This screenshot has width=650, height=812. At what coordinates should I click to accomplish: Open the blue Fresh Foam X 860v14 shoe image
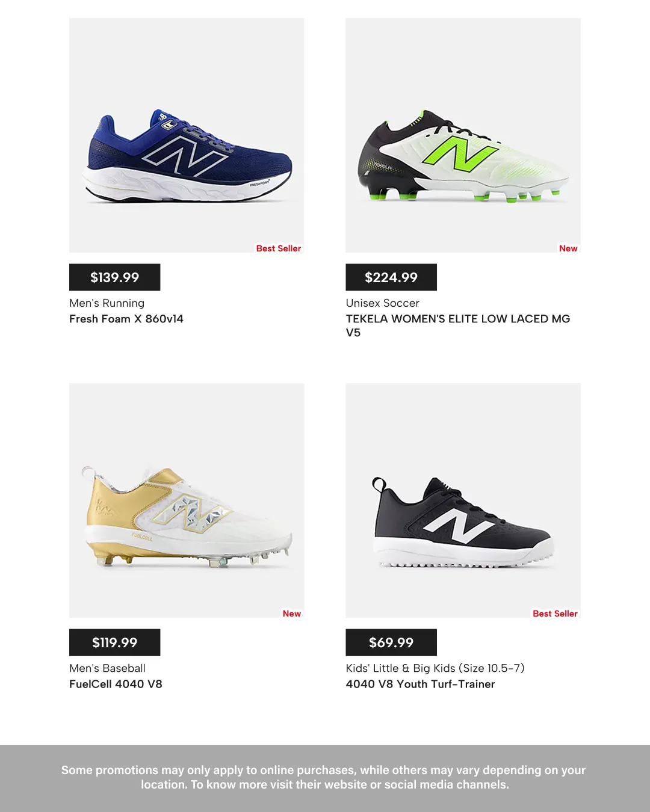pyautogui.click(x=187, y=135)
